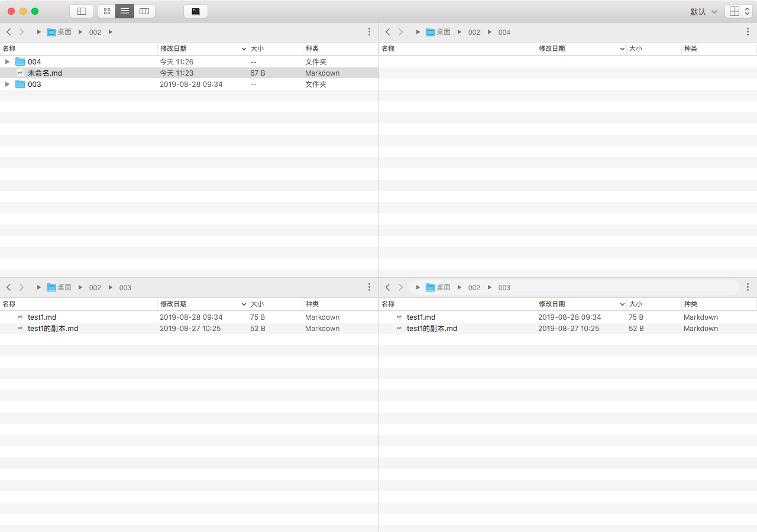The height and width of the screenshot is (532, 757).
Task: Toggle the sidebar panel icon in the toolbar
Action: pos(82,11)
